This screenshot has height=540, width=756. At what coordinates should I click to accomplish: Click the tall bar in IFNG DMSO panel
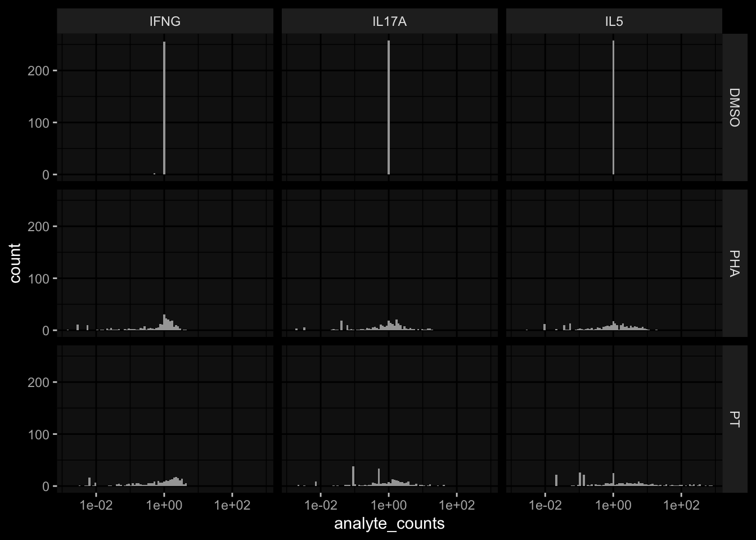click(164, 108)
